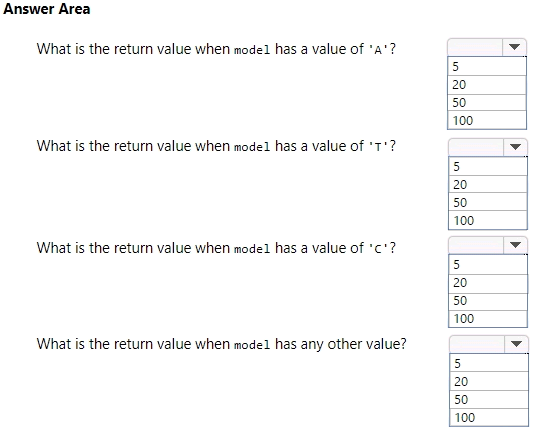
Task: Select 100 for model 'T' question
Action: (x=488, y=220)
